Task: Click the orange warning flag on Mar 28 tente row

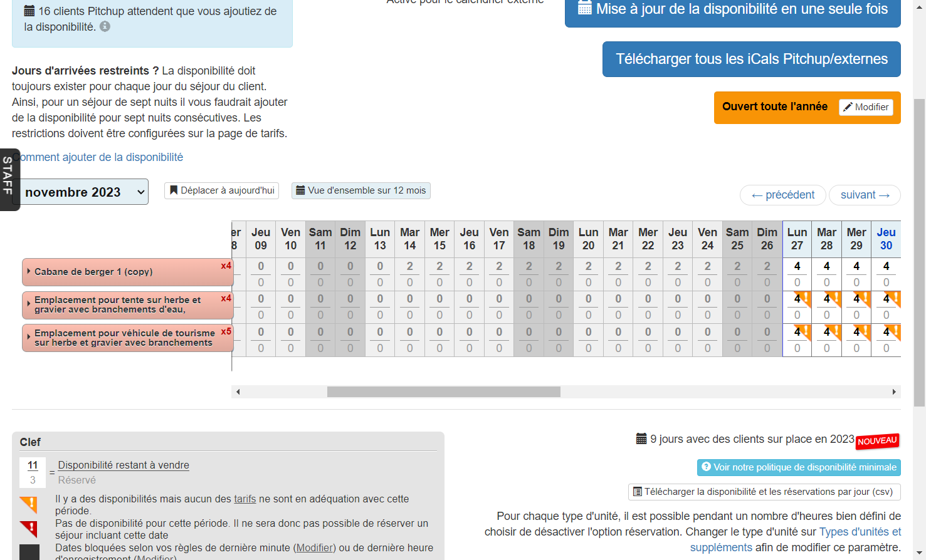Action: [833, 299]
